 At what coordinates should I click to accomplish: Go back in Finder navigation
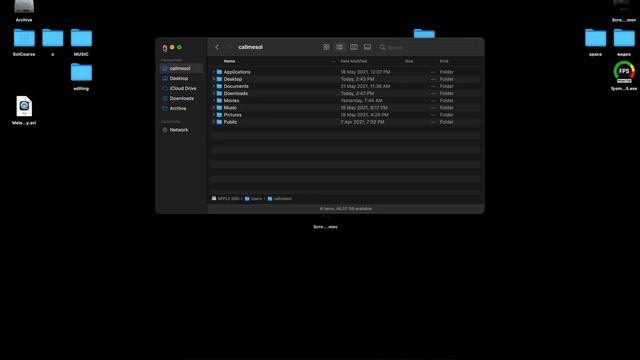(217, 47)
